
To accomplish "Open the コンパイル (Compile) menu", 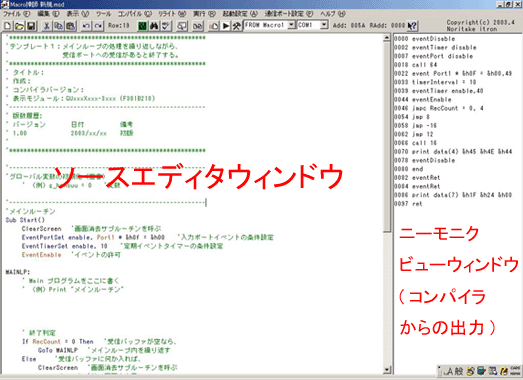I will tap(135, 14).
